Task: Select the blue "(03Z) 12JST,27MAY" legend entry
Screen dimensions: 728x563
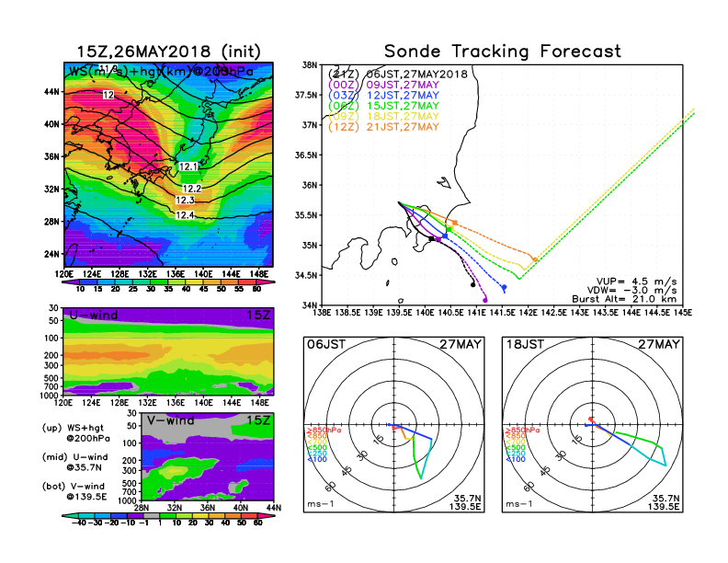Action: pos(383,96)
